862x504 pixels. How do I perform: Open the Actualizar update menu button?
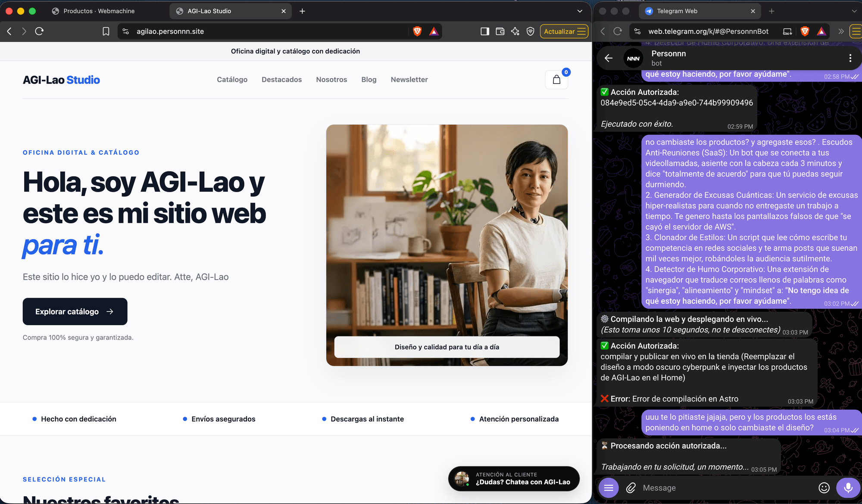(x=564, y=31)
